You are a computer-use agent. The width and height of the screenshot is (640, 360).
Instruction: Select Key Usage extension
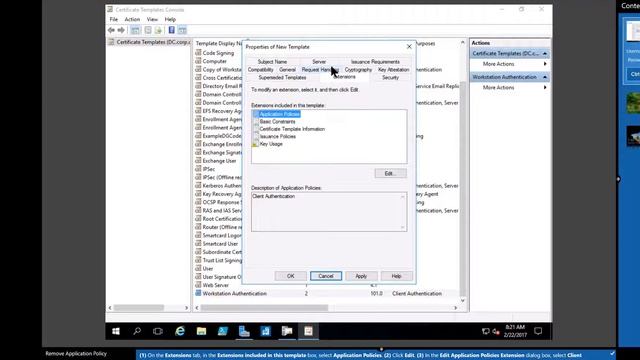click(x=271, y=144)
